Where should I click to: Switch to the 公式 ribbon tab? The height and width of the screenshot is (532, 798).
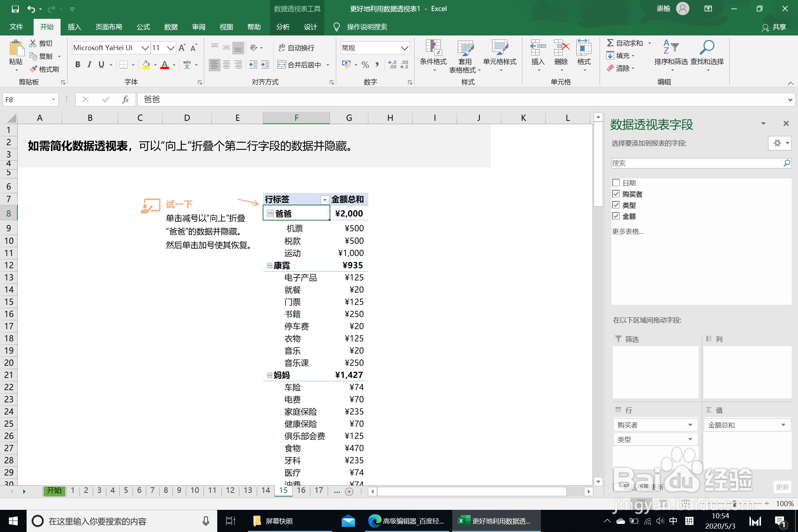143,27
